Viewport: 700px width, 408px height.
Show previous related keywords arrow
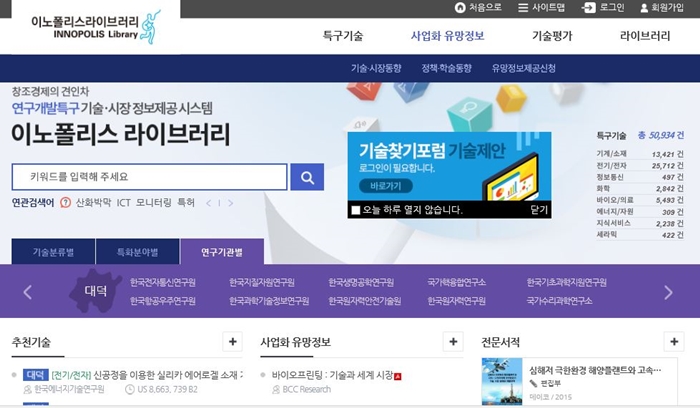click(208, 203)
